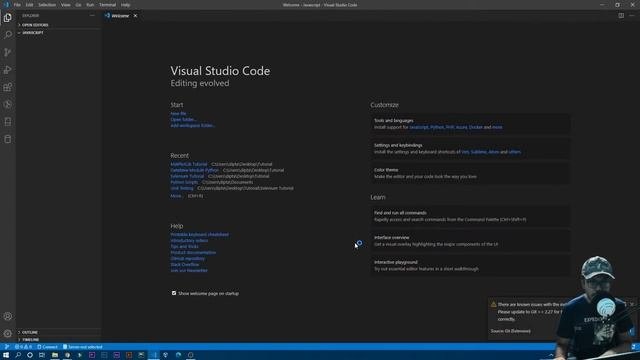The image size is (640, 360).
Task: Open the Extensions view
Action: click(8, 87)
